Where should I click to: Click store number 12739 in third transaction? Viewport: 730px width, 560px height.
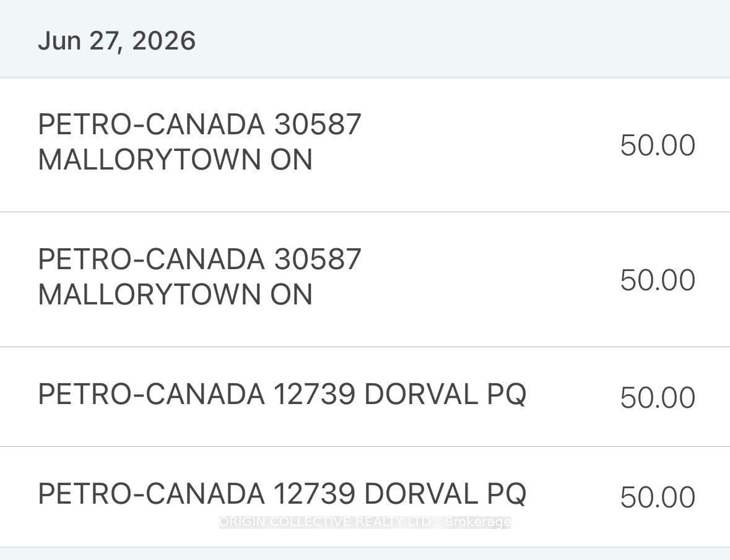click(315, 394)
